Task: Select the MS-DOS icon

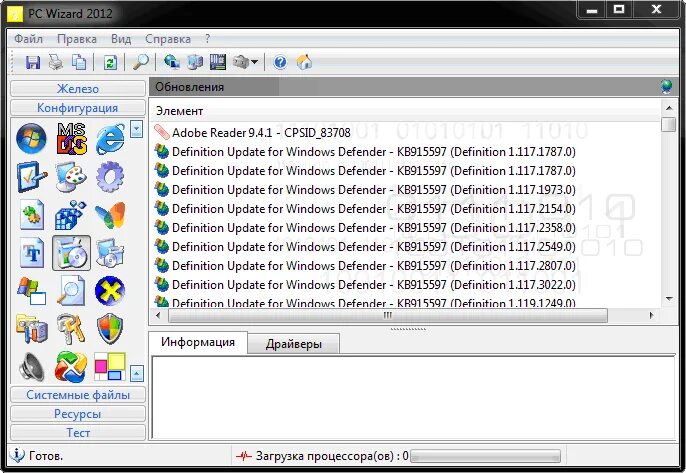Action: [71, 138]
